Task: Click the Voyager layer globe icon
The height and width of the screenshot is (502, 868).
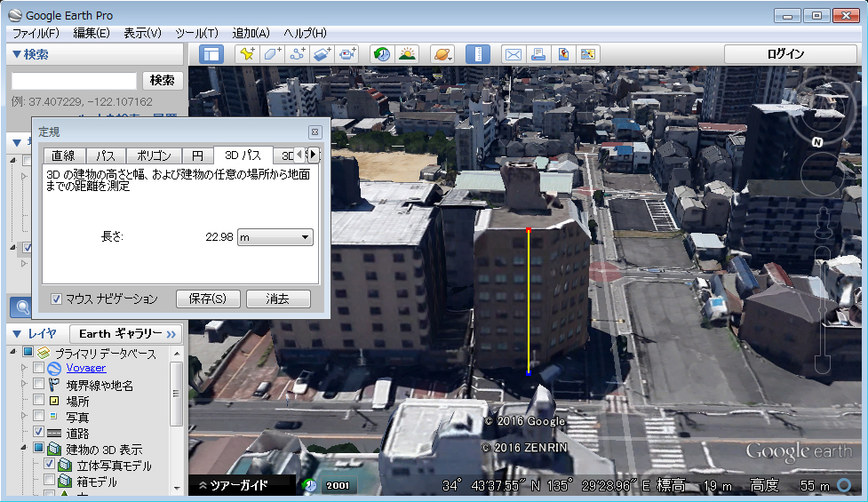Action: [54, 368]
